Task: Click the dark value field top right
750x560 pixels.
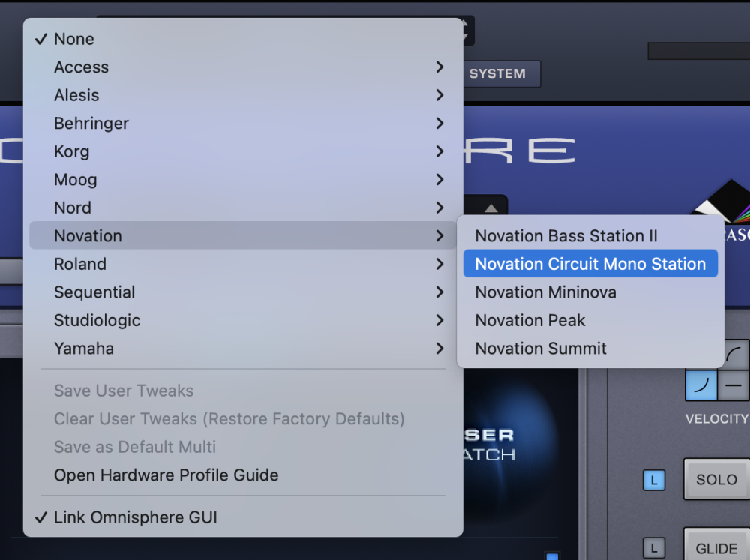Action: click(x=697, y=51)
